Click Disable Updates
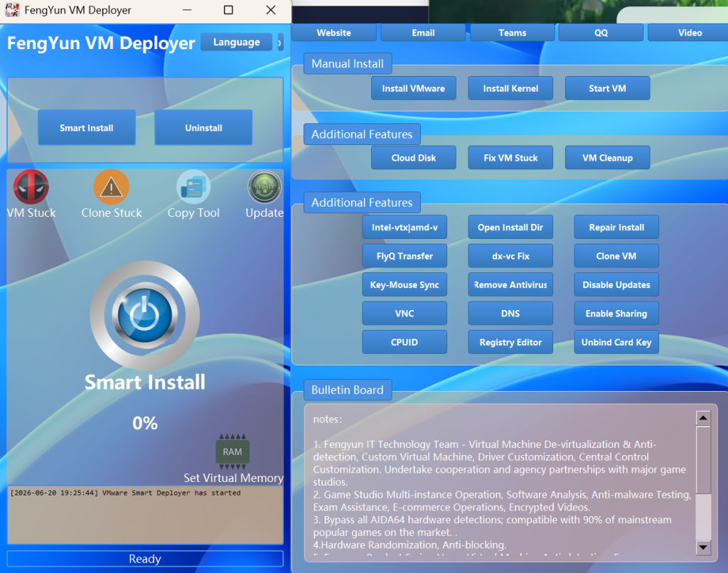 [616, 284]
